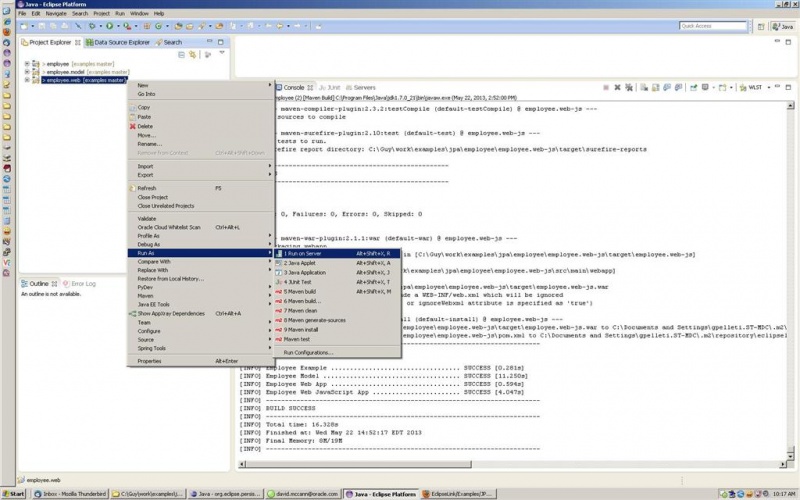Image resolution: width=800 pixels, height=500 pixels.
Task: Open dropdown beside Debug bug icon
Action: click(x=101, y=26)
